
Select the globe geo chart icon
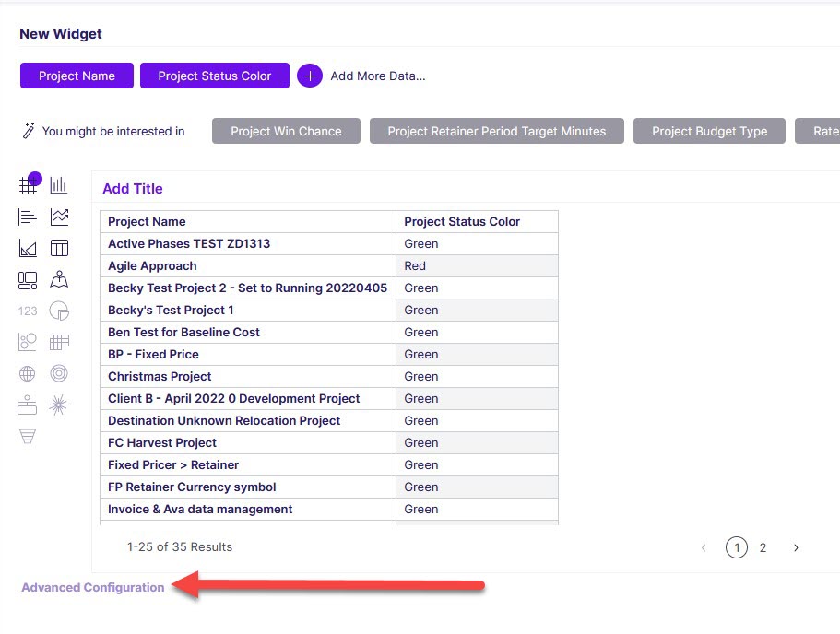pos(28,373)
